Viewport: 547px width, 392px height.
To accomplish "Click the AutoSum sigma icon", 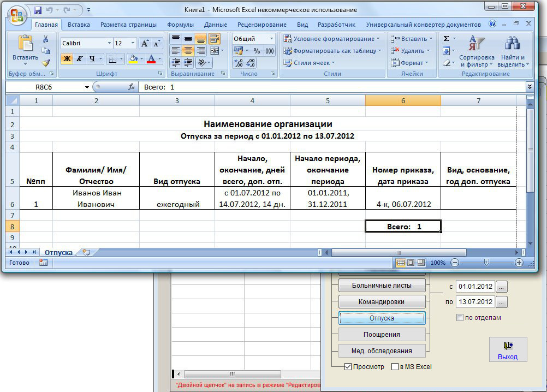I will [x=446, y=39].
